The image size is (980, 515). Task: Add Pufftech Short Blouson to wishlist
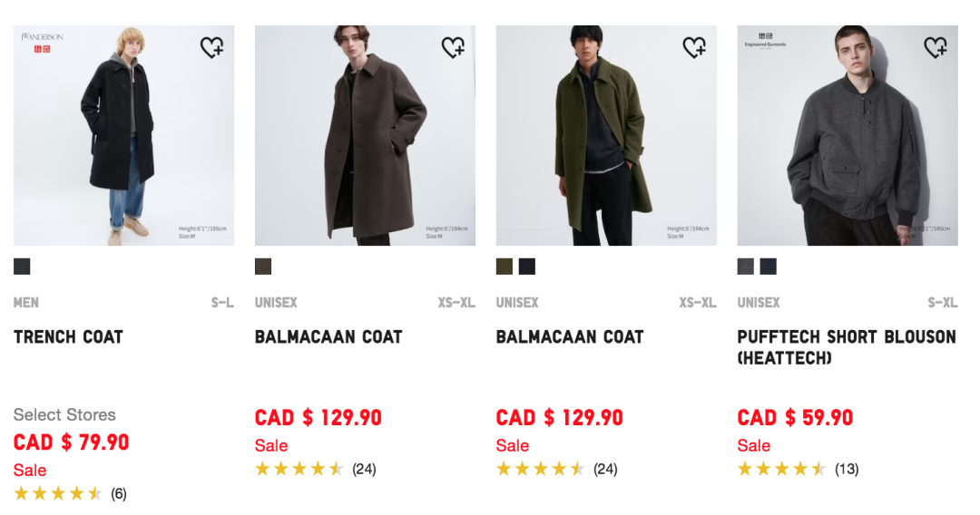936,46
